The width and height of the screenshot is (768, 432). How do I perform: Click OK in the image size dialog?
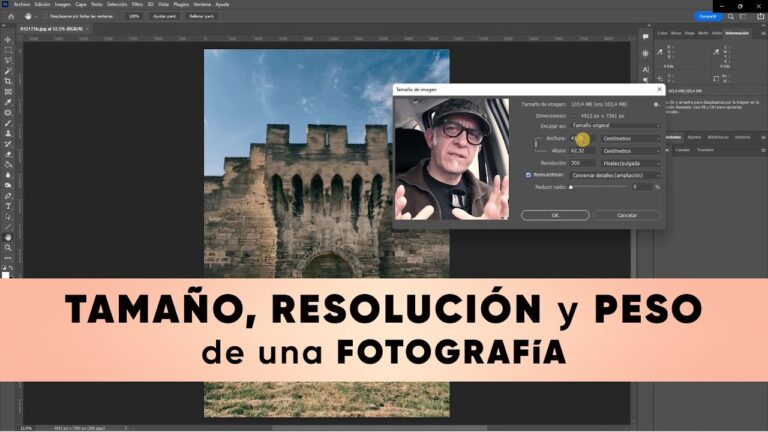pos(554,215)
